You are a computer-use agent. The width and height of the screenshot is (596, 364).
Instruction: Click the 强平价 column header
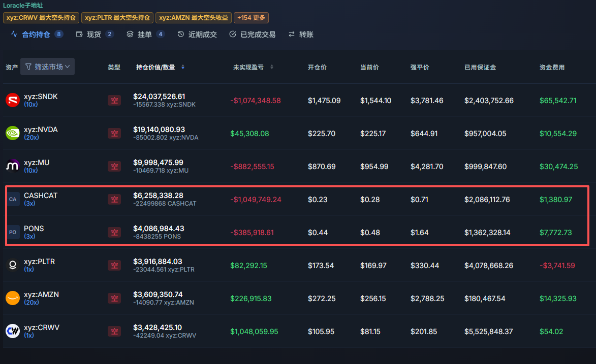tap(420, 67)
